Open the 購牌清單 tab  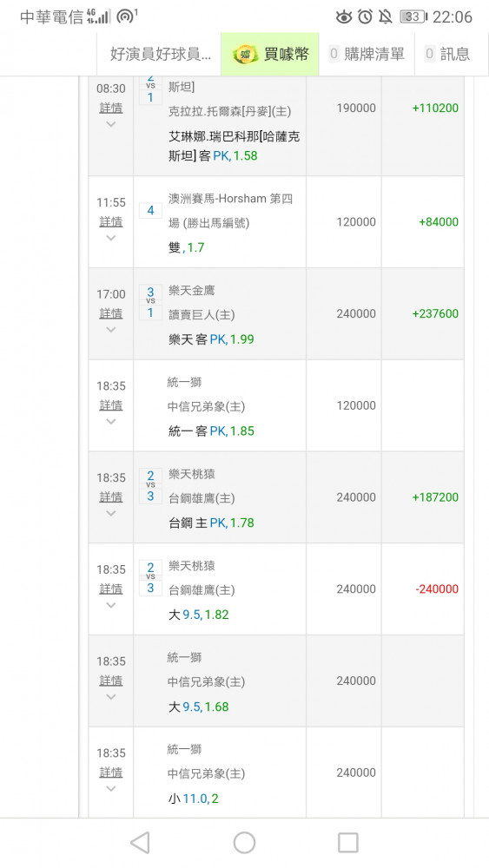[367, 54]
